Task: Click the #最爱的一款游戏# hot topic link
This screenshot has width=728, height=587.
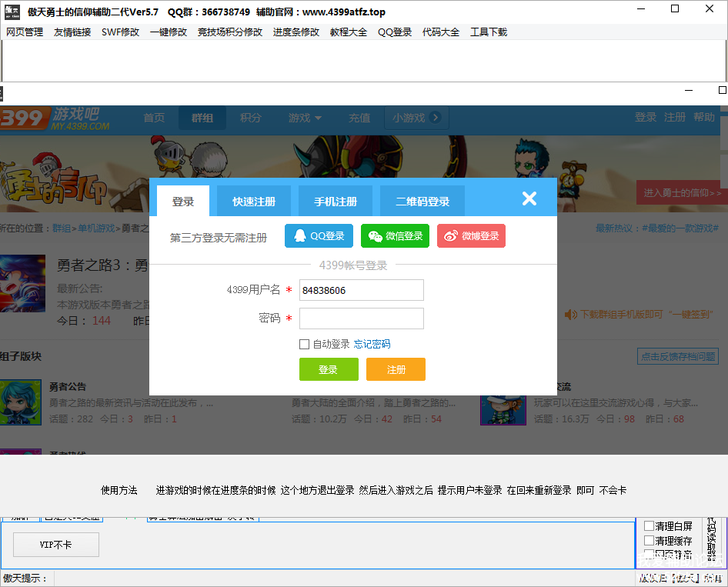Action: (680, 228)
